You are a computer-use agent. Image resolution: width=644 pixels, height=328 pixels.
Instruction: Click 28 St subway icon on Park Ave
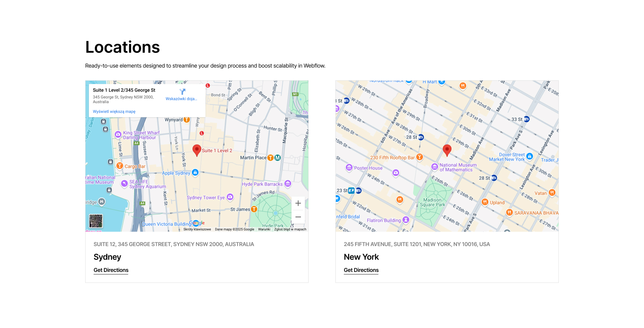point(494,178)
